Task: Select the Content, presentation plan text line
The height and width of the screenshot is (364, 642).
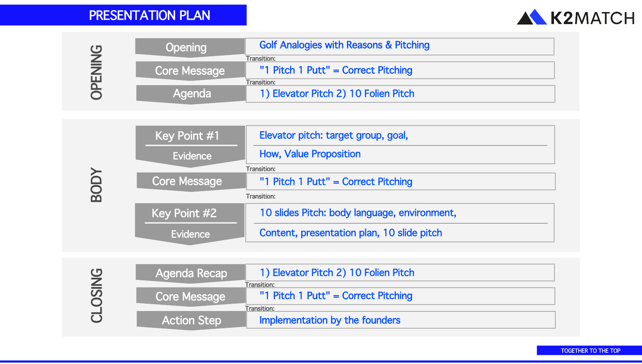Action: point(351,233)
